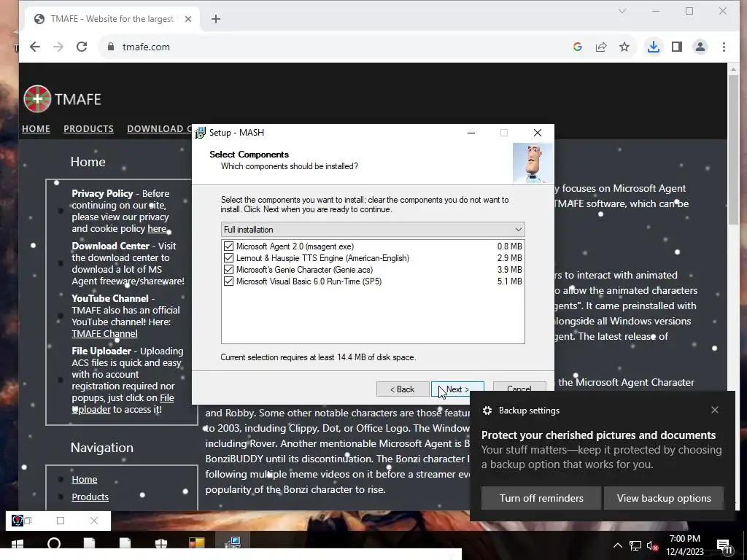Go to Products in the Navigation list

pos(90,497)
